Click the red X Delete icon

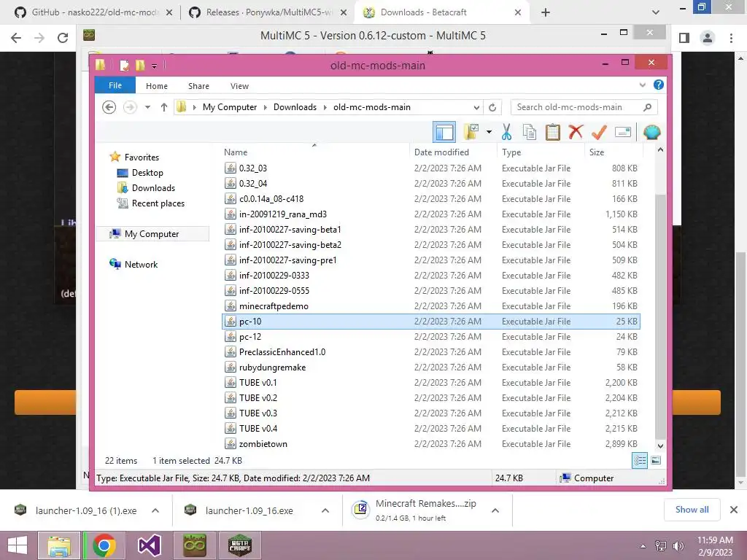576,132
